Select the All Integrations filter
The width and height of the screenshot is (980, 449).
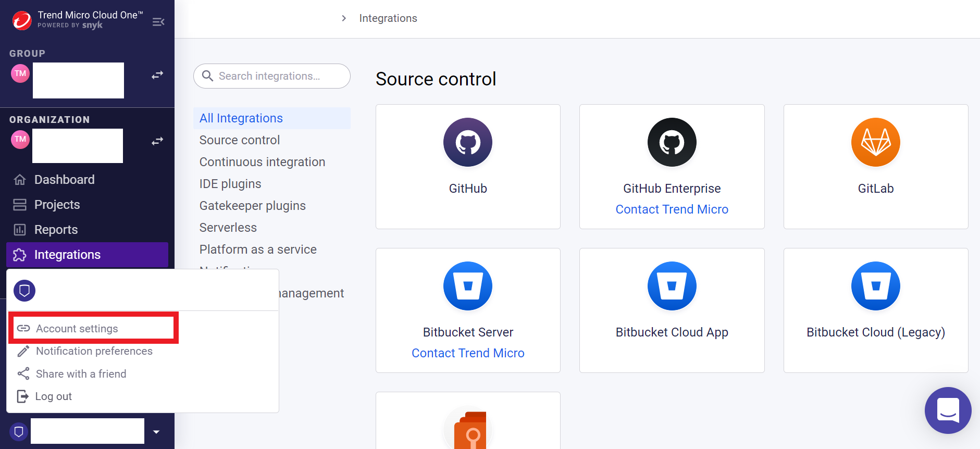point(271,118)
